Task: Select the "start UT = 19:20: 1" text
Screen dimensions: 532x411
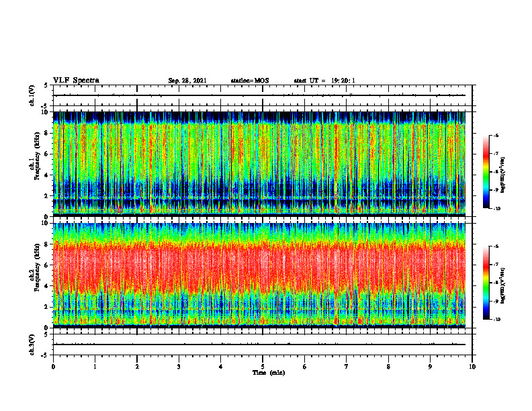Action: [324, 81]
